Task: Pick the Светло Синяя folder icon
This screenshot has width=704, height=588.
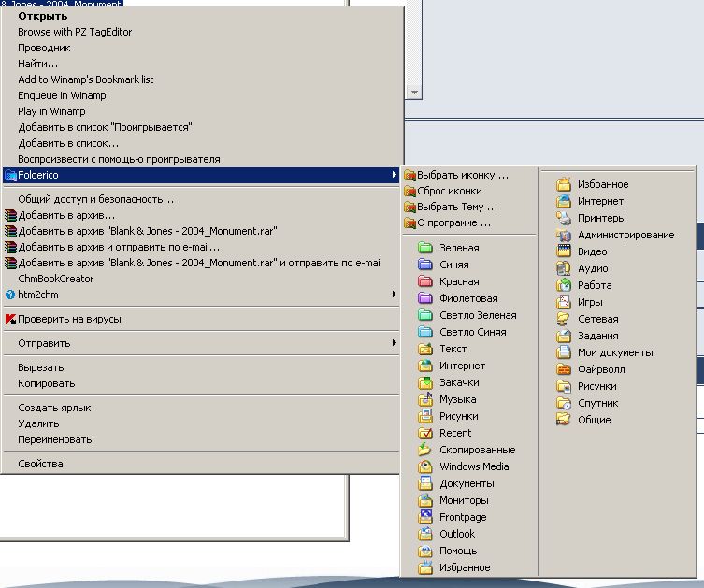Action: [424, 332]
